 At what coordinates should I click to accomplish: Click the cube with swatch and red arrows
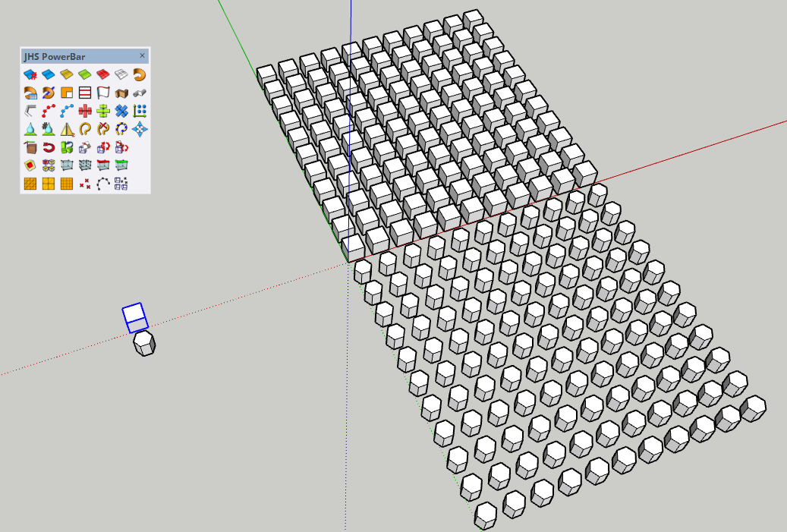pos(121,147)
